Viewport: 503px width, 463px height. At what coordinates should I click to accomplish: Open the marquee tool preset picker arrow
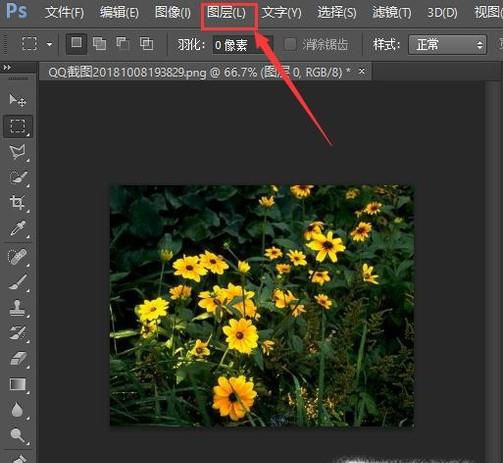tap(49, 44)
